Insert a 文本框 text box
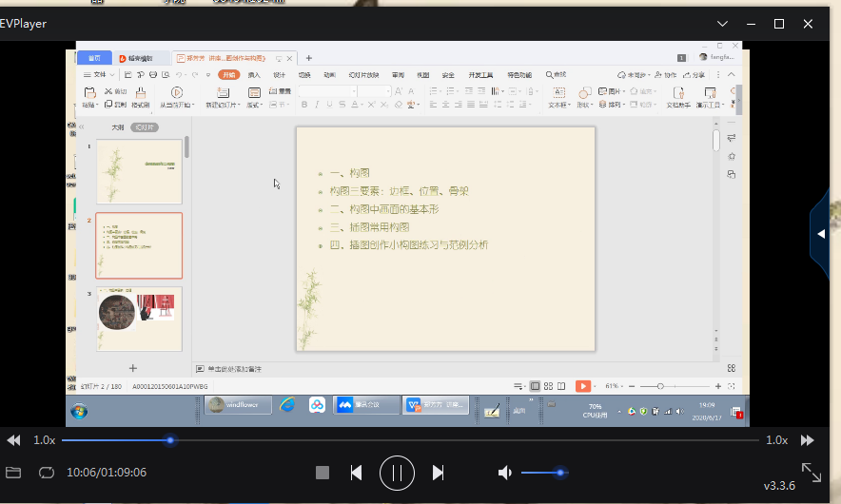The image size is (841, 504). coord(558,97)
